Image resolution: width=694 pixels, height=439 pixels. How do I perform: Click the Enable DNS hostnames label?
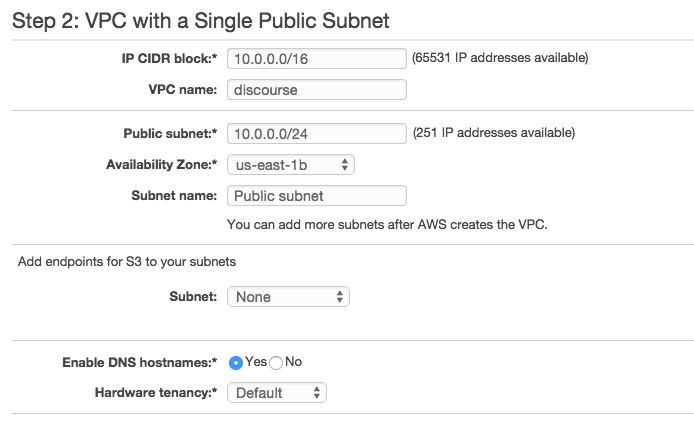(139, 362)
